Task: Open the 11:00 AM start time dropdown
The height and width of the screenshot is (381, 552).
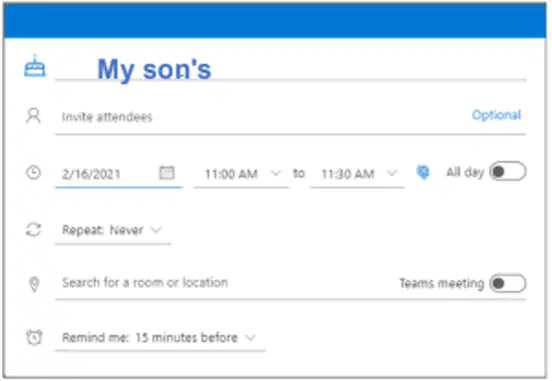Action: pos(242,174)
